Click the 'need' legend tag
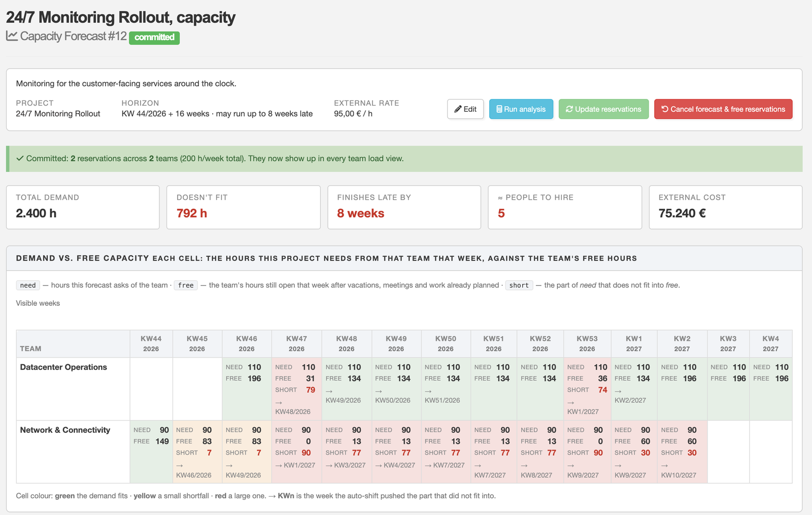The image size is (812, 515). pyautogui.click(x=28, y=285)
